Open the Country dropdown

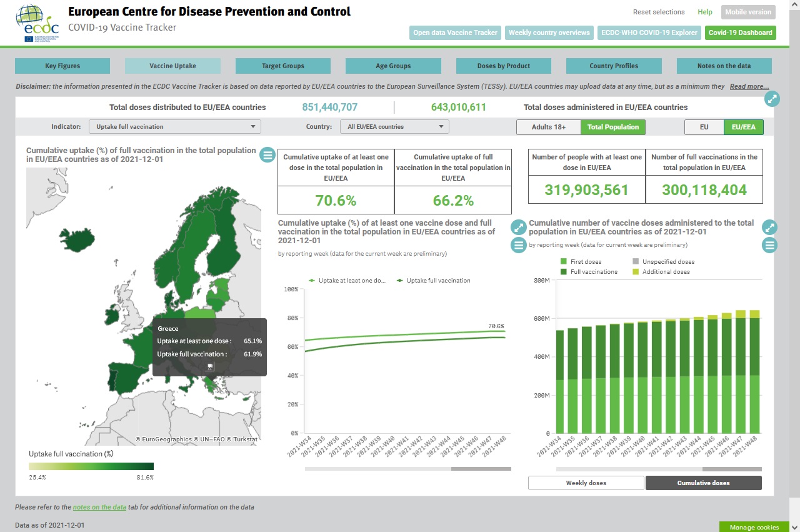coord(394,127)
